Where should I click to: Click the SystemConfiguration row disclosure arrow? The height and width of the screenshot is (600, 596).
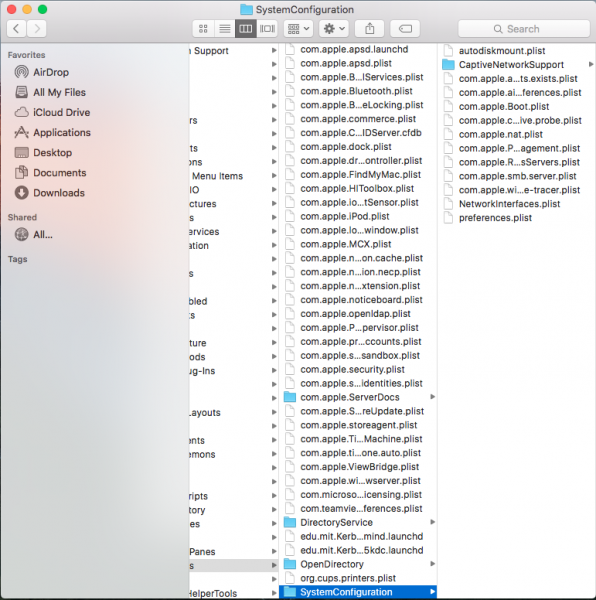point(432,592)
